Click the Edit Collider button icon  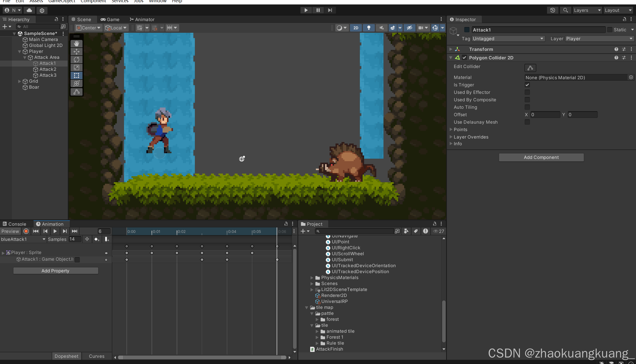(530, 68)
